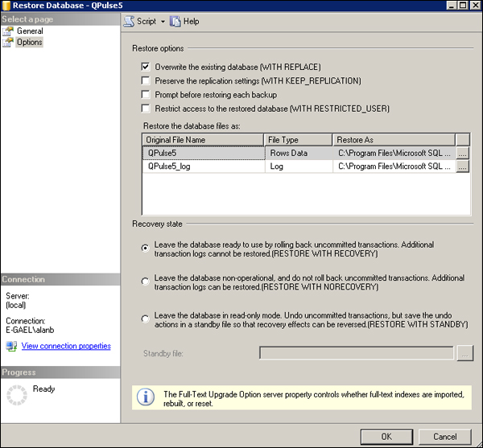Select RESTORE WITH STANDBY radio option
The image size is (483, 448).
pyautogui.click(x=146, y=319)
